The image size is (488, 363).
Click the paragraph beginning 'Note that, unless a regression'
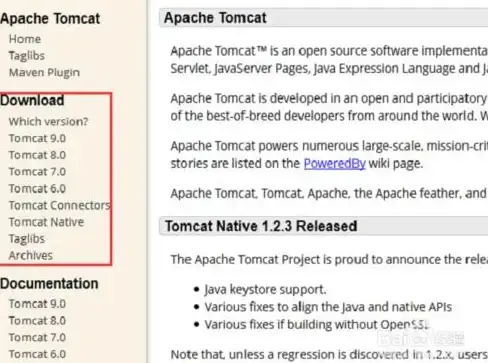click(329, 354)
